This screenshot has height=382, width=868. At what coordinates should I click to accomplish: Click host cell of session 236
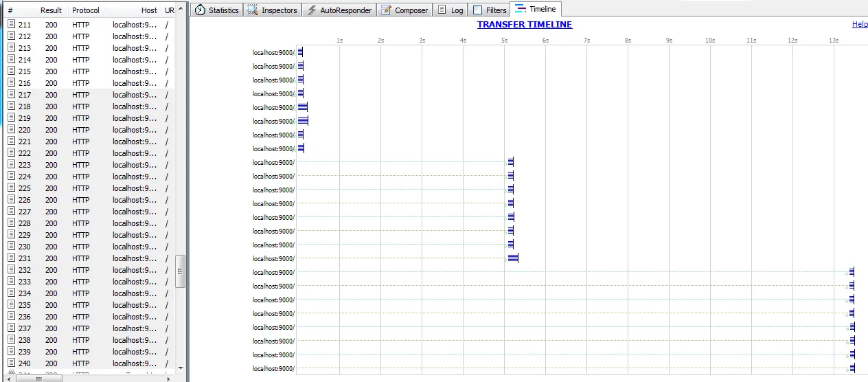coord(135,317)
